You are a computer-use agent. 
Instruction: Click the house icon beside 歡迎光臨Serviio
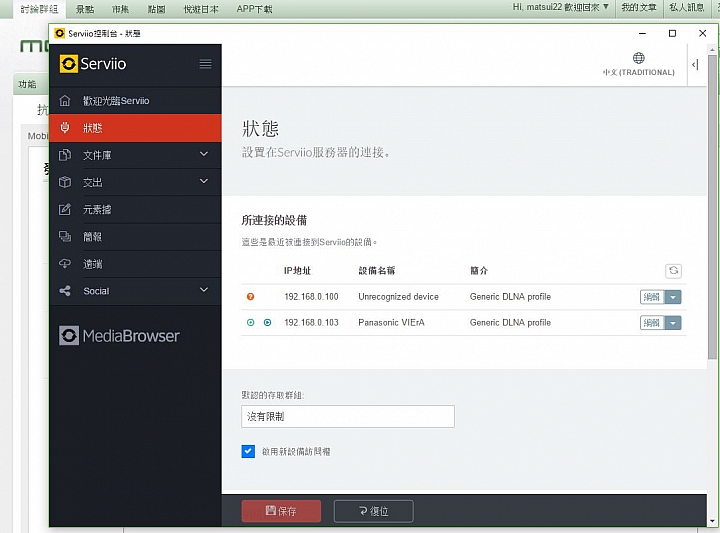65,101
